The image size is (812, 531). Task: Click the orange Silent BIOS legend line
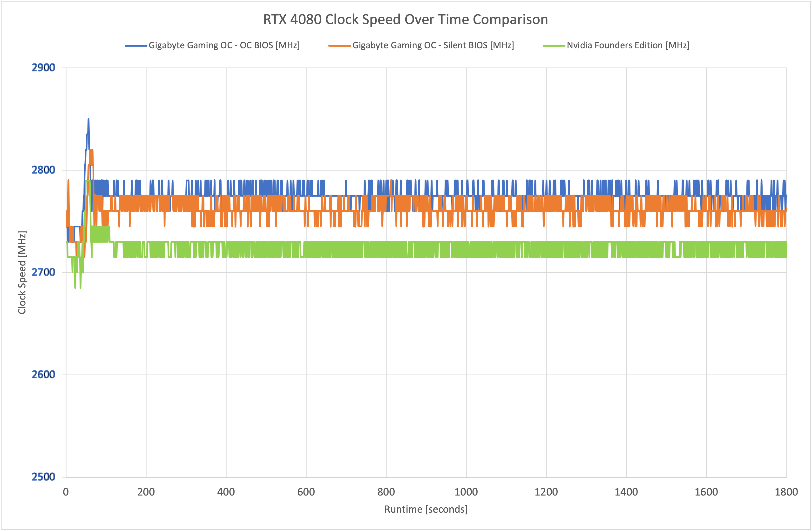339,46
